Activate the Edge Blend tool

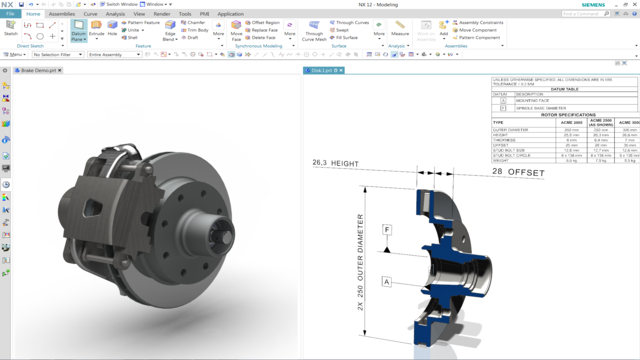pos(170,25)
